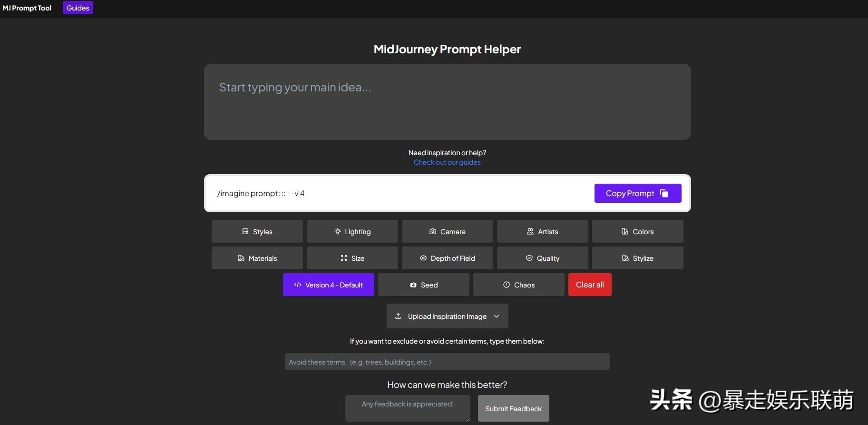Click the image icon on Styles button
Image resolution: width=868 pixels, height=425 pixels.
click(x=245, y=231)
